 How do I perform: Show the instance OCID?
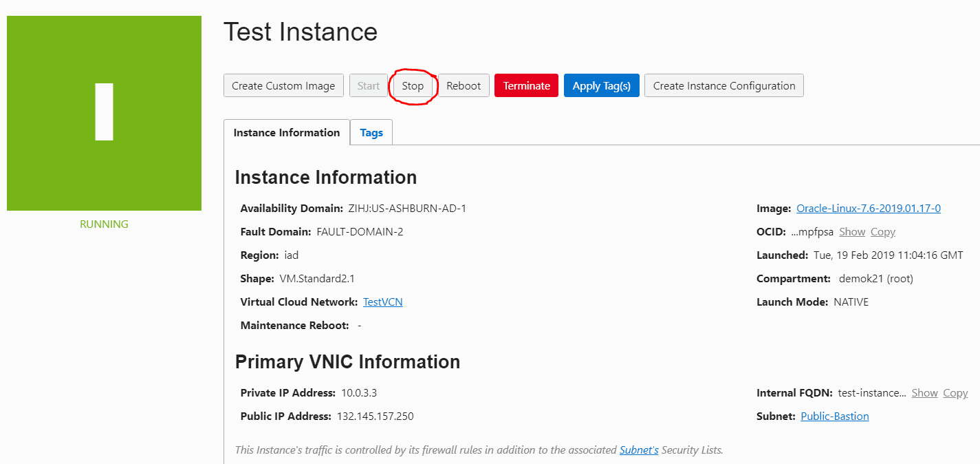852,231
